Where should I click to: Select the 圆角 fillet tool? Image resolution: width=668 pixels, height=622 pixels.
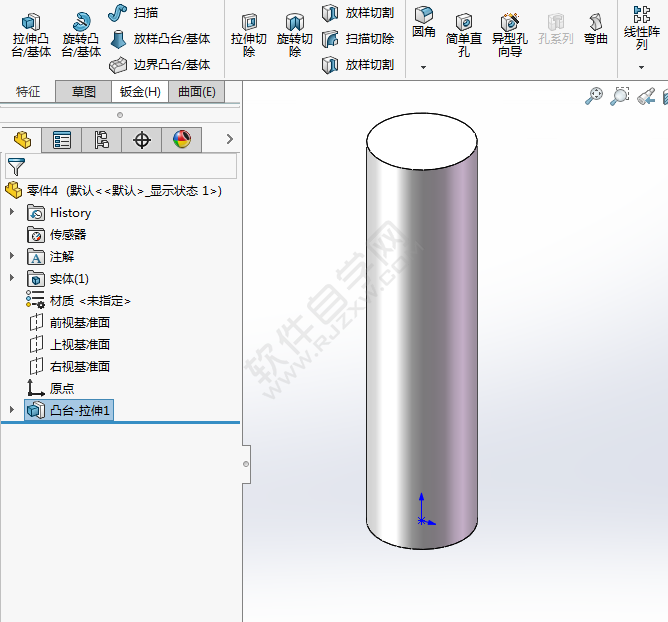click(x=423, y=22)
